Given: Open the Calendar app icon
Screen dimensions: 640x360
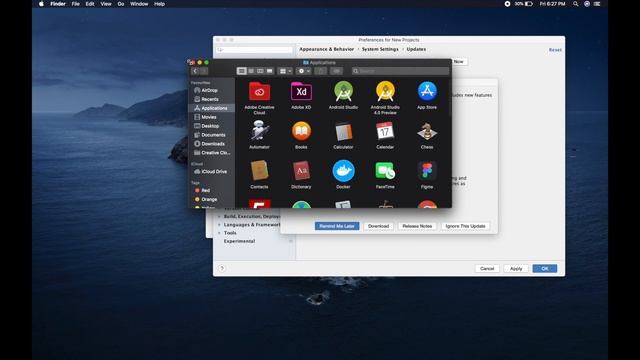Looking at the screenshot, I should pyautogui.click(x=385, y=131).
